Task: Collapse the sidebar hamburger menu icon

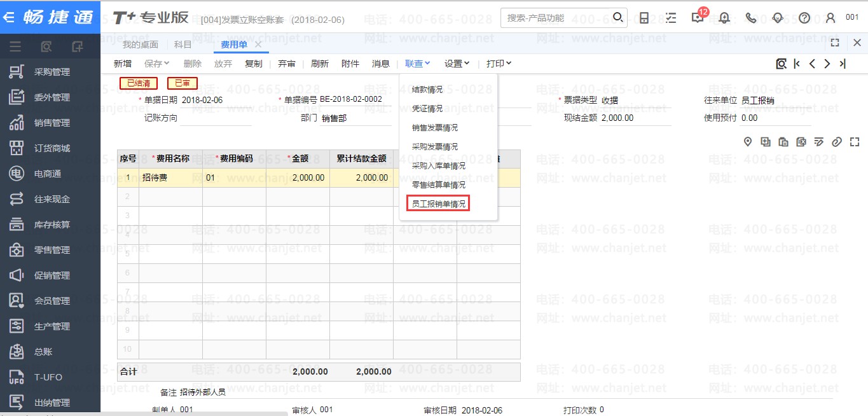Action: [x=15, y=46]
